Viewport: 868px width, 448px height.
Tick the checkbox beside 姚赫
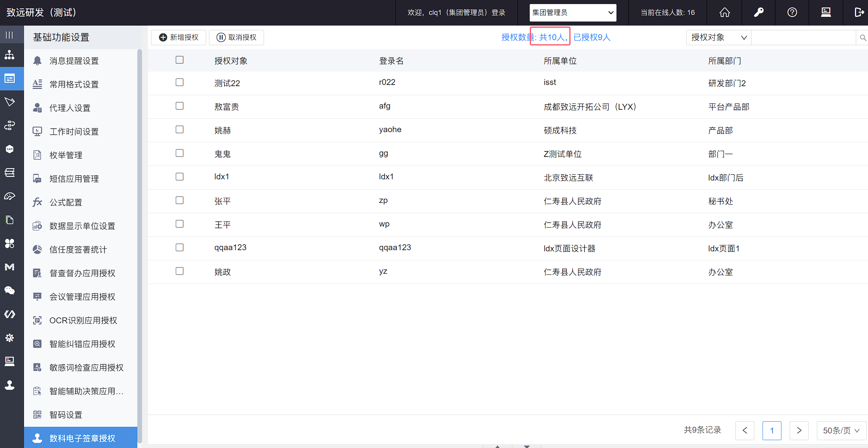tap(179, 129)
